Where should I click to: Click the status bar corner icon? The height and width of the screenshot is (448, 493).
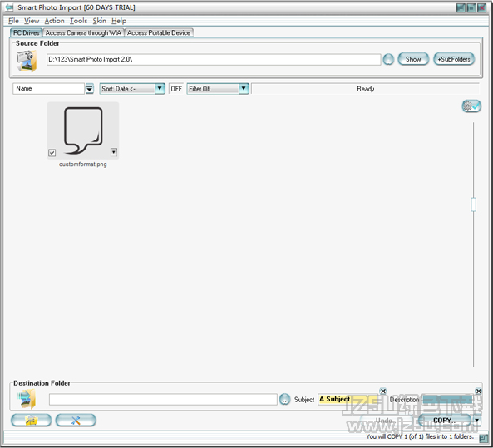tap(484, 438)
